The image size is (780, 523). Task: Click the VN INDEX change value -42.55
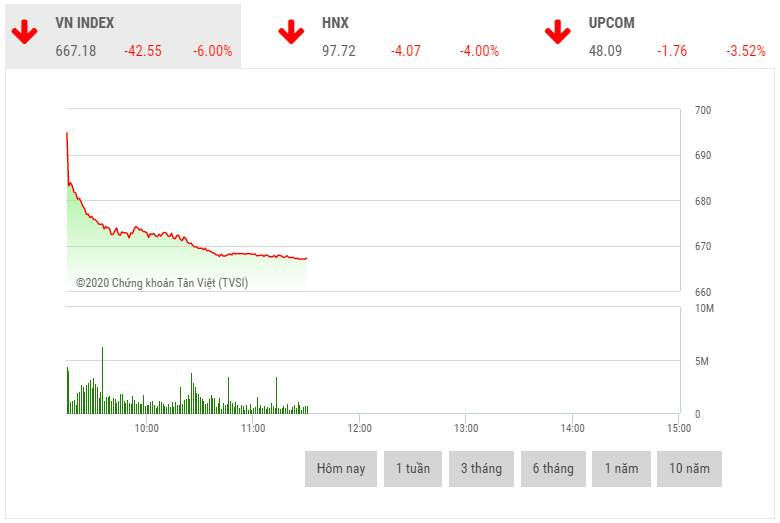(143, 51)
